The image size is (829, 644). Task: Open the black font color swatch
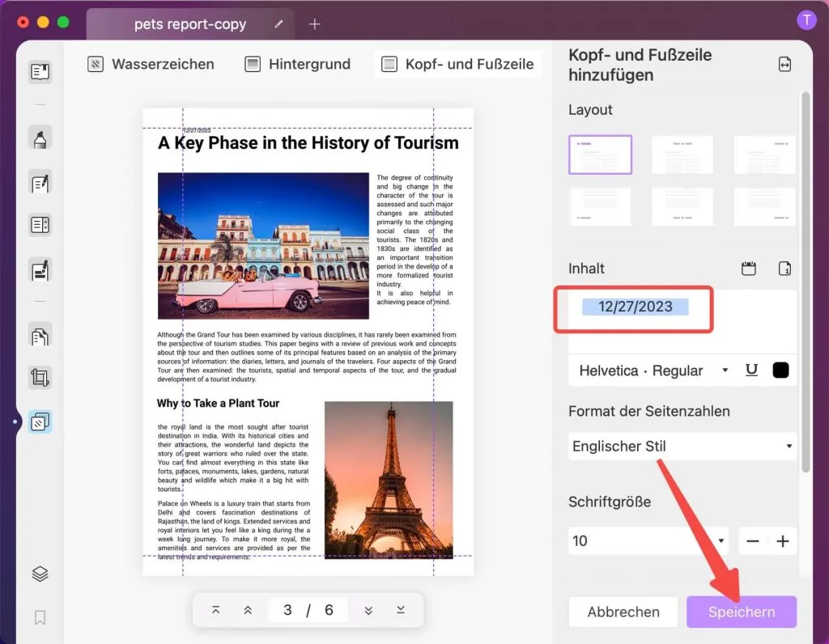click(x=780, y=370)
